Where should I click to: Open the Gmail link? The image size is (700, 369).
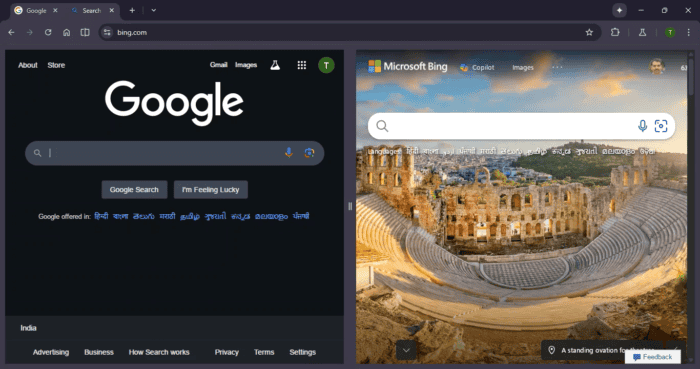(x=218, y=65)
